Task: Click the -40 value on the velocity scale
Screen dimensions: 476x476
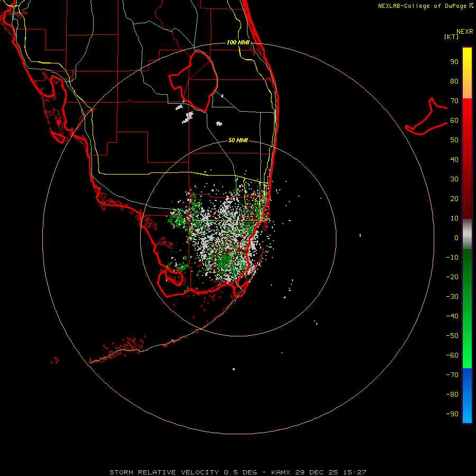Action: [452, 316]
